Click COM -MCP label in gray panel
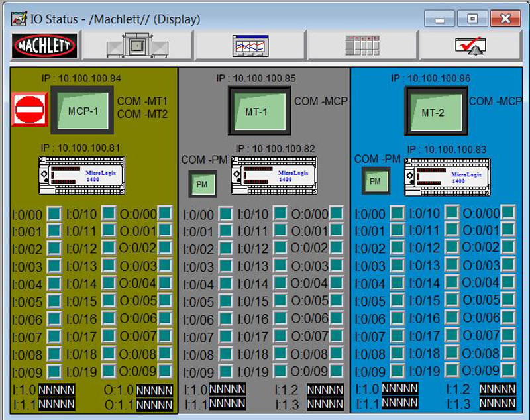530x420 pixels. point(321,101)
